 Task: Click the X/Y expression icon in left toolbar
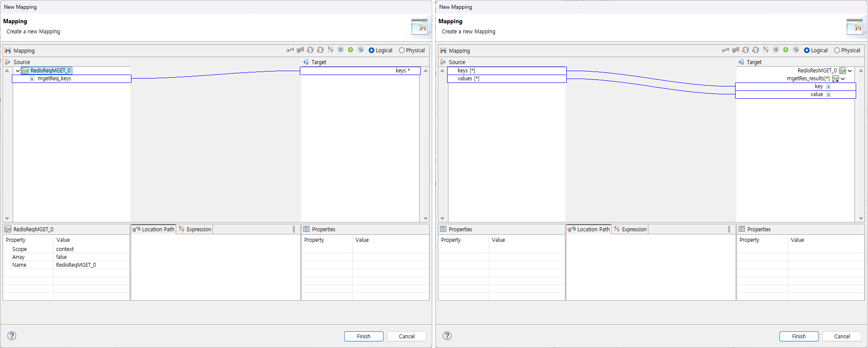click(331, 50)
